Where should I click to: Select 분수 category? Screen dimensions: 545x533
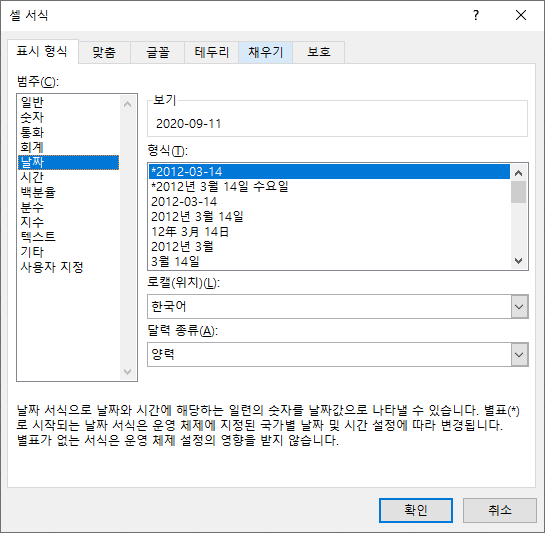click(68, 207)
